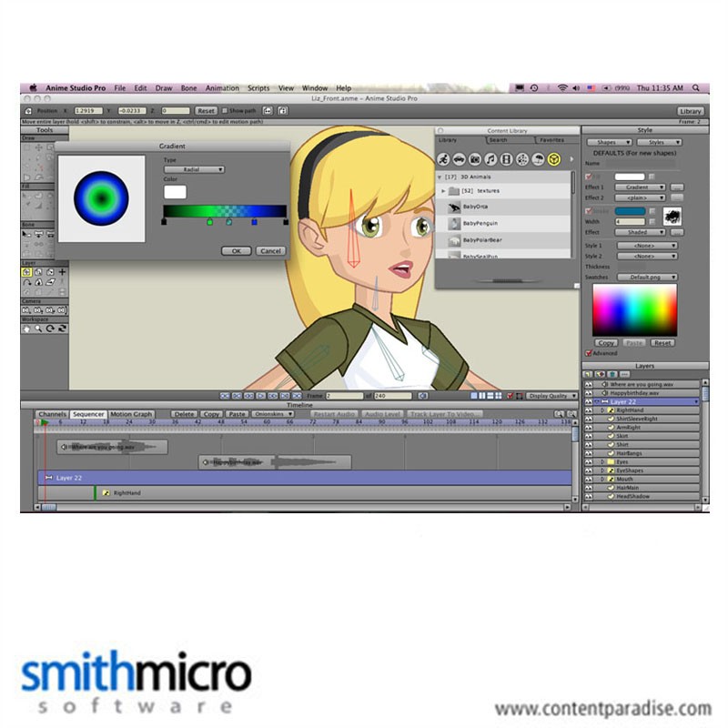The height and width of the screenshot is (728, 728).
Task: Click OK in the Gradient dialog
Action: [x=237, y=251]
